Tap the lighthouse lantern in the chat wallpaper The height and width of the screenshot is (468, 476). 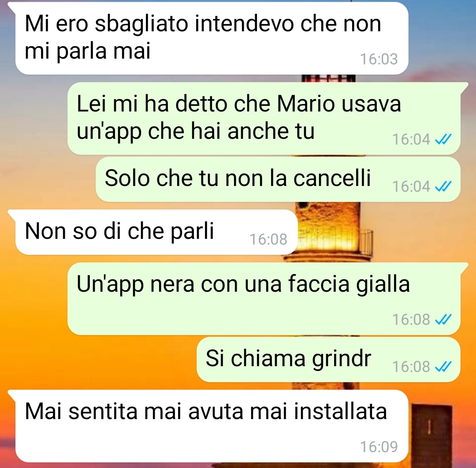(x=329, y=230)
